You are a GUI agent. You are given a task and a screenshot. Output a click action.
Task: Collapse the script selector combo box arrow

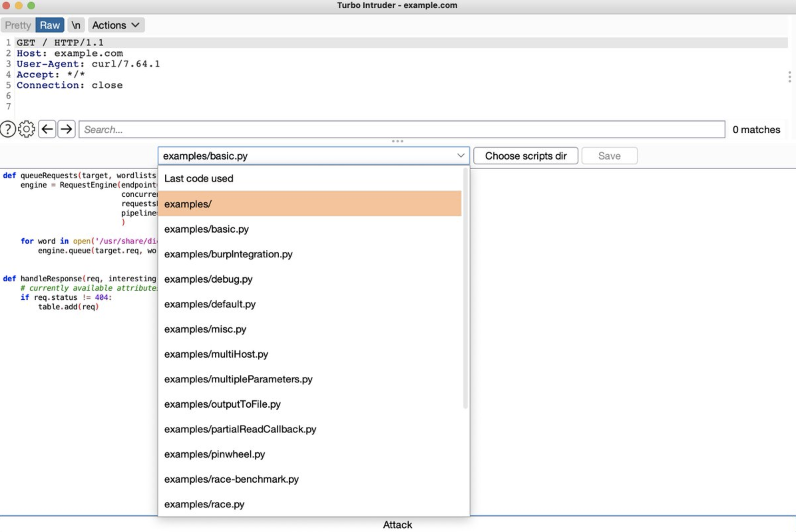(x=461, y=156)
